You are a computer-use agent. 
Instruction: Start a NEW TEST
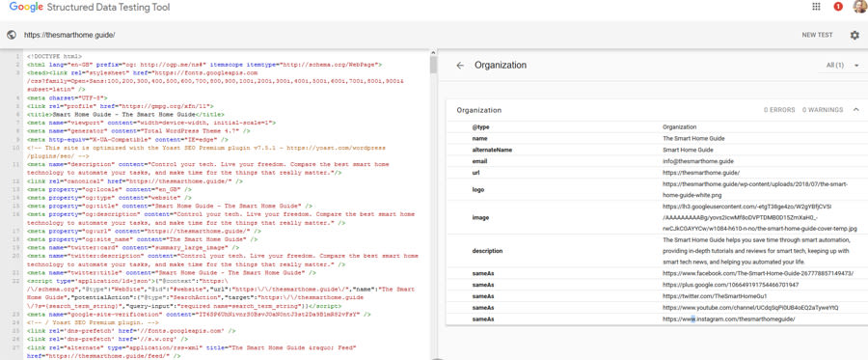[817, 35]
